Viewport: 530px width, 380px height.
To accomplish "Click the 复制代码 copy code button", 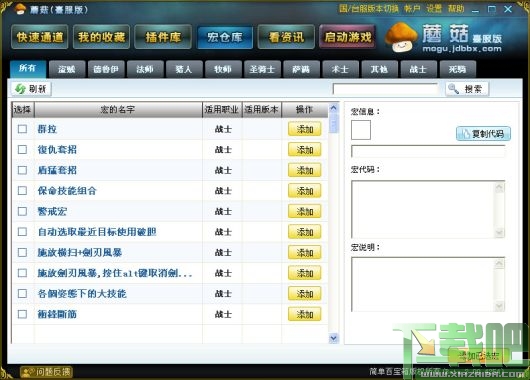I will click(483, 134).
